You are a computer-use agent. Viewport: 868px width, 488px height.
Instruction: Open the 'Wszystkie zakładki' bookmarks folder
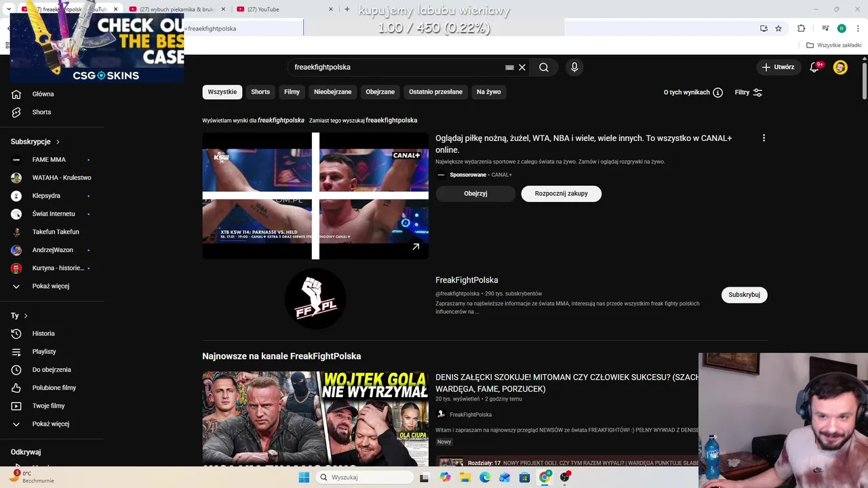point(834,45)
